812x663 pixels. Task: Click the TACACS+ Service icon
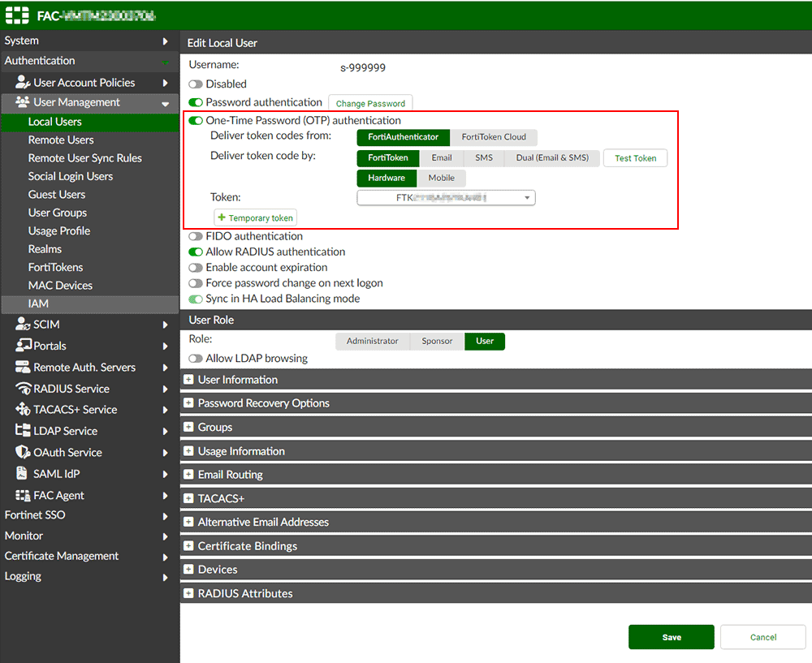pyautogui.click(x=23, y=409)
